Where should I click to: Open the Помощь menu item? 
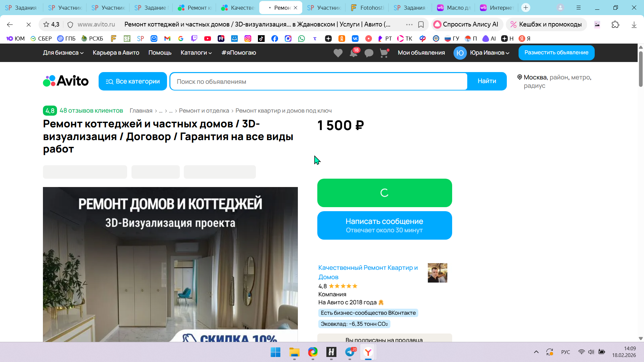tap(160, 53)
